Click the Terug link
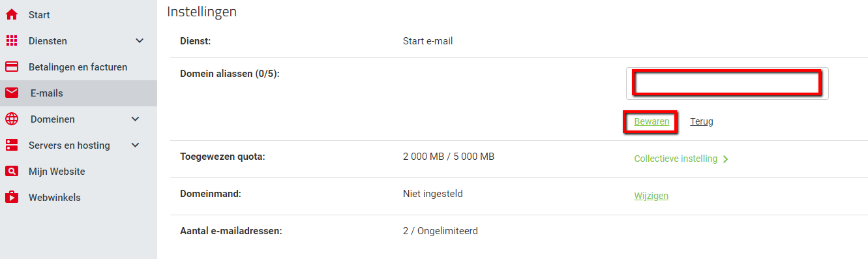868x259 pixels. point(702,121)
